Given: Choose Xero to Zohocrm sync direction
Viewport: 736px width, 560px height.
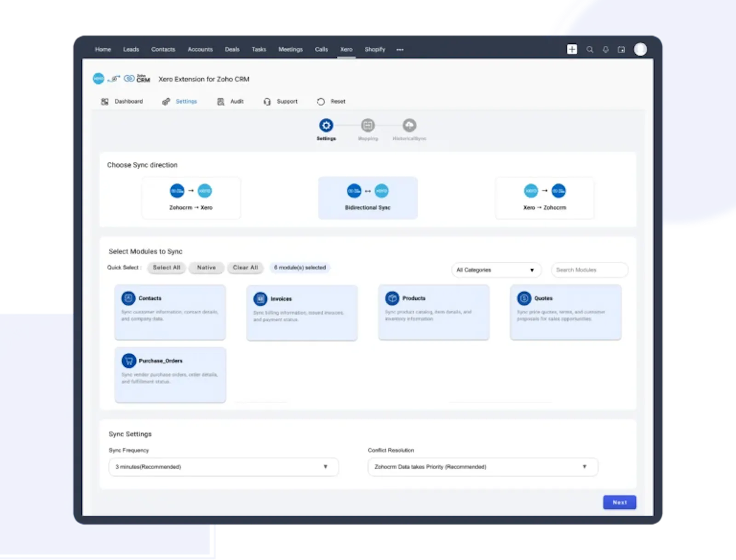Looking at the screenshot, I should (x=545, y=198).
